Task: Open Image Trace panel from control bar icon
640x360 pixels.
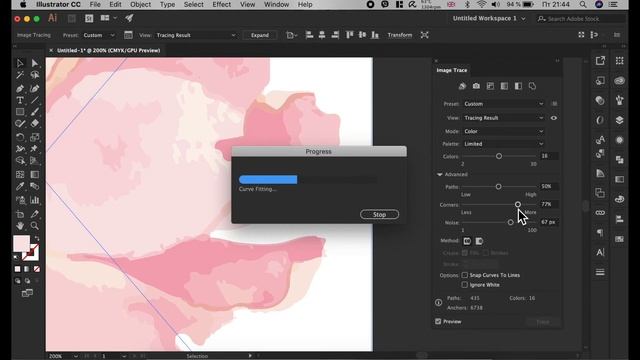Action: tap(128, 35)
